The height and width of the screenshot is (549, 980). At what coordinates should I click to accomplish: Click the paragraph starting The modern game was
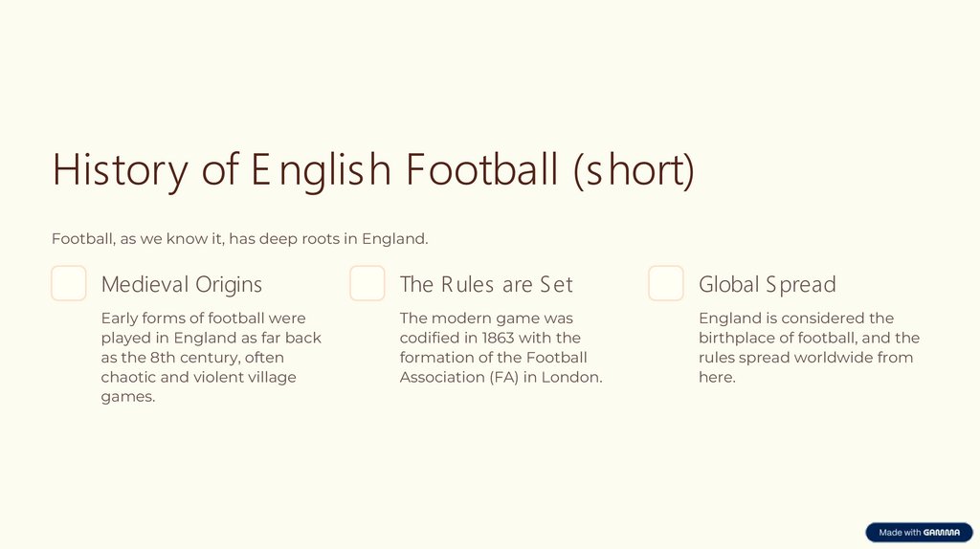point(501,347)
